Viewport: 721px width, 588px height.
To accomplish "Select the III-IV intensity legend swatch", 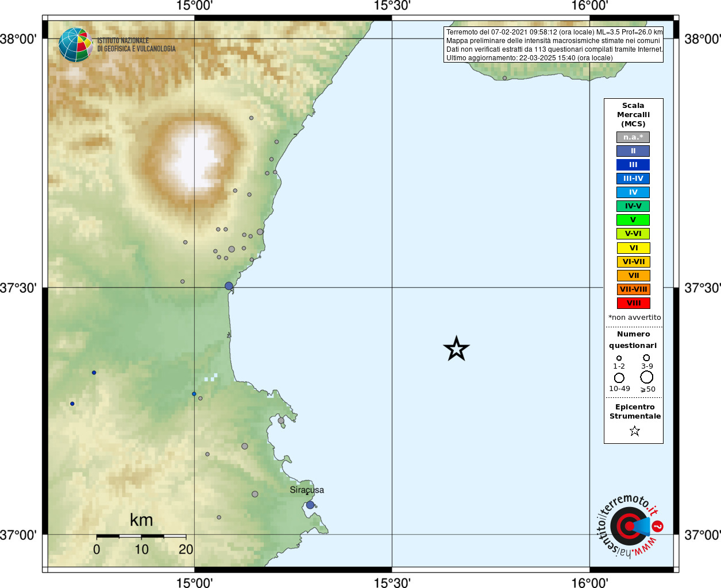I will 633,179.
